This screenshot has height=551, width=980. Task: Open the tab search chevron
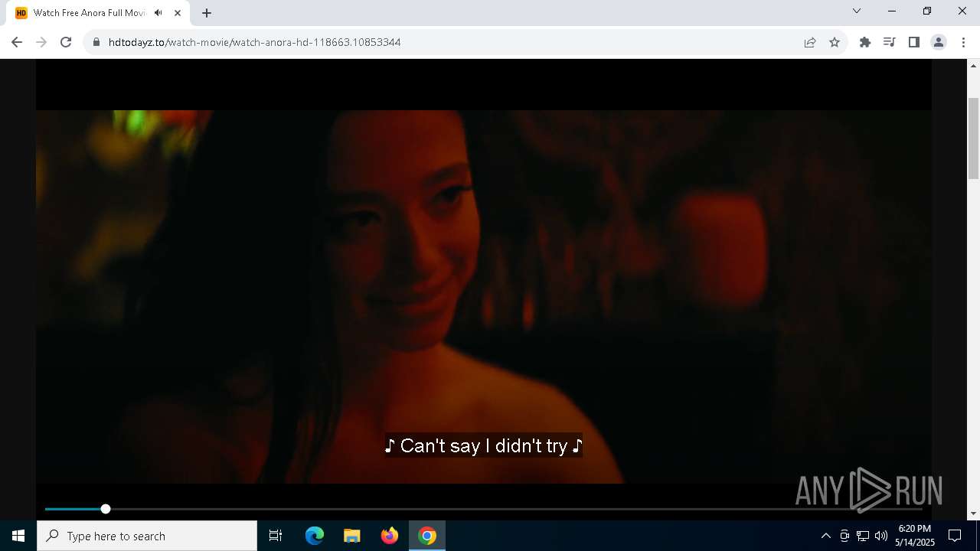[857, 11]
